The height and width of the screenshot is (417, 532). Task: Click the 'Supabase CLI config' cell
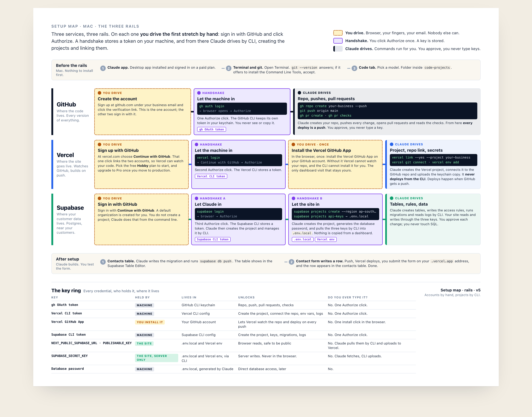pyautogui.click(x=199, y=335)
